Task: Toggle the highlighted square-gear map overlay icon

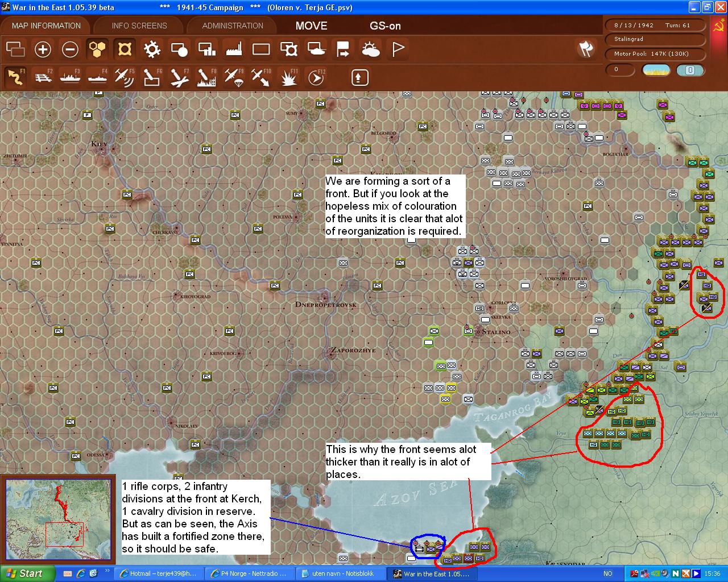Action: [x=125, y=49]
